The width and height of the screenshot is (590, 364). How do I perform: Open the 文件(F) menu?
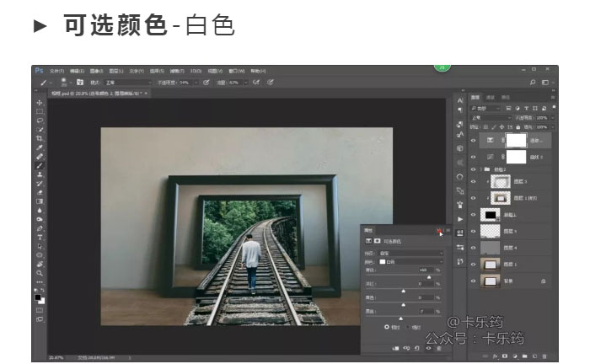[x=56, y=71]
